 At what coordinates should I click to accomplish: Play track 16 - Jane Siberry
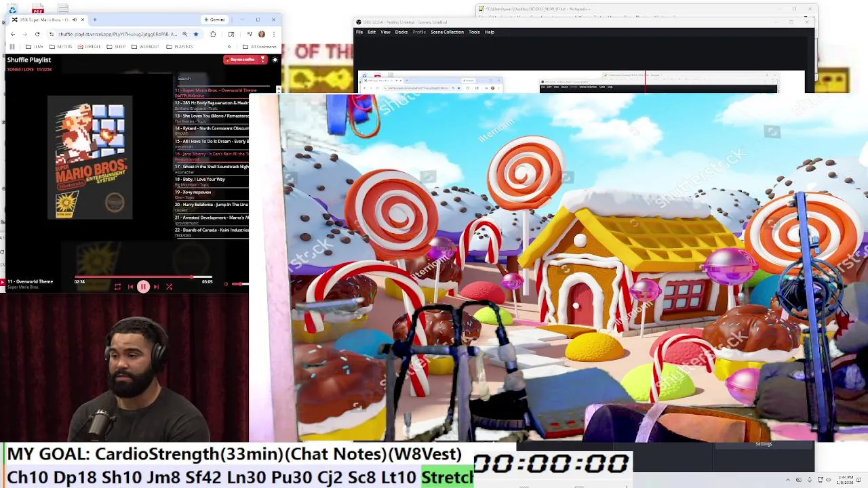[x=212, y=156]
